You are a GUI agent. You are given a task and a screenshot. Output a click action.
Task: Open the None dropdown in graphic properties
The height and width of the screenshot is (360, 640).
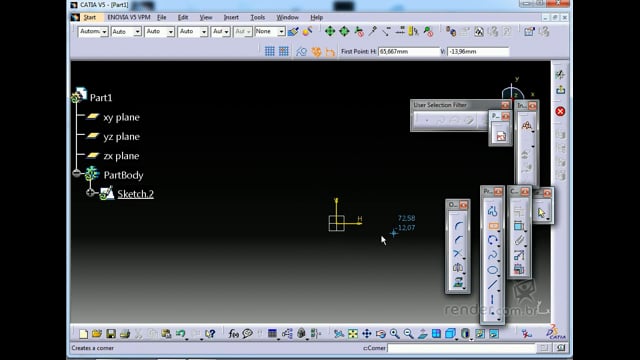click(x=269, y=31)
